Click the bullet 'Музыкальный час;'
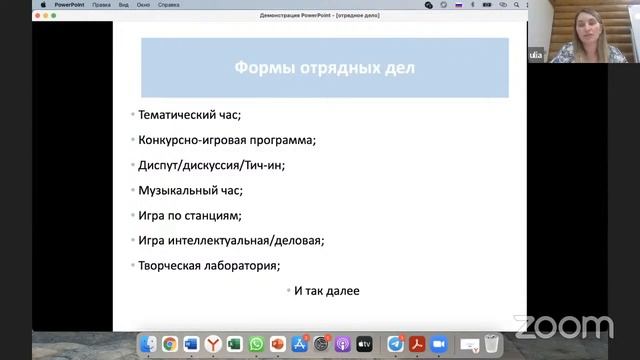This screenshot has height=360, width=640. coord(190,191)
